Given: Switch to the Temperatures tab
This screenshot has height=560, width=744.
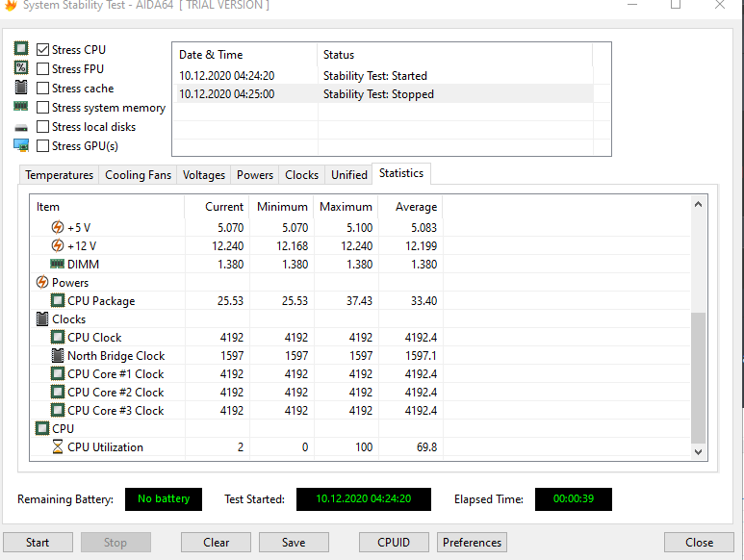Looking at the screenshot, I should (60, 175).
